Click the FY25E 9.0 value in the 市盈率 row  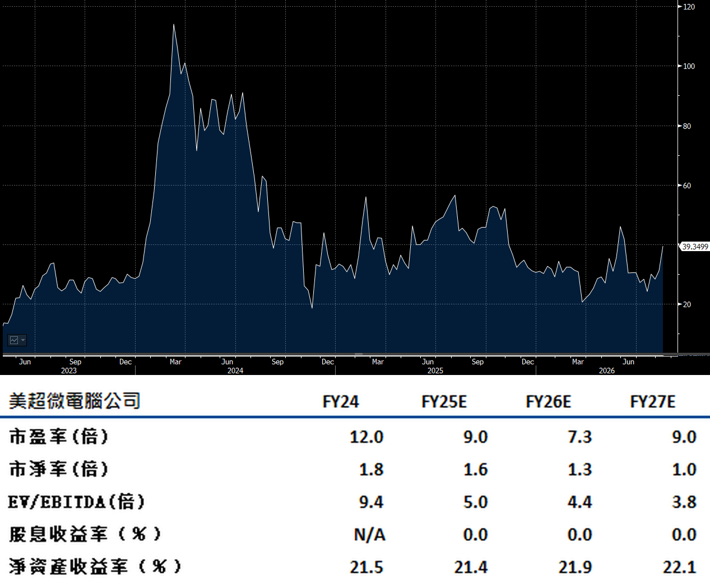point(476,437)
